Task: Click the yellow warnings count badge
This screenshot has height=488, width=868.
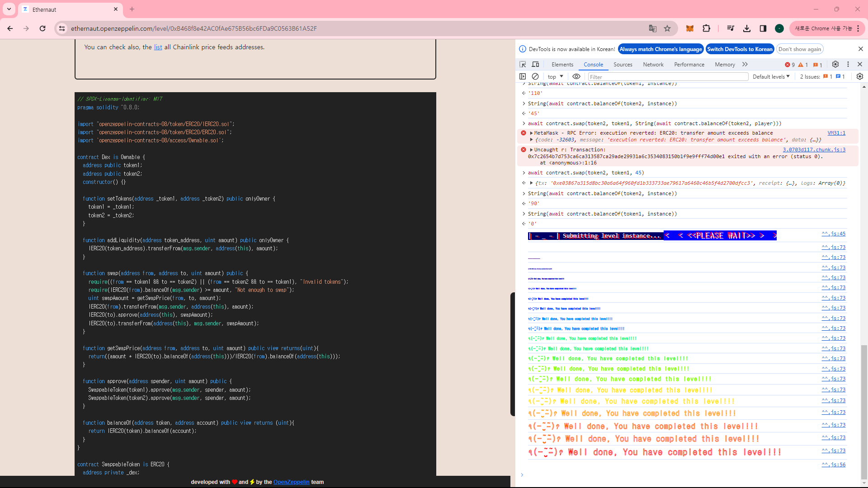Action: (803, 65)
